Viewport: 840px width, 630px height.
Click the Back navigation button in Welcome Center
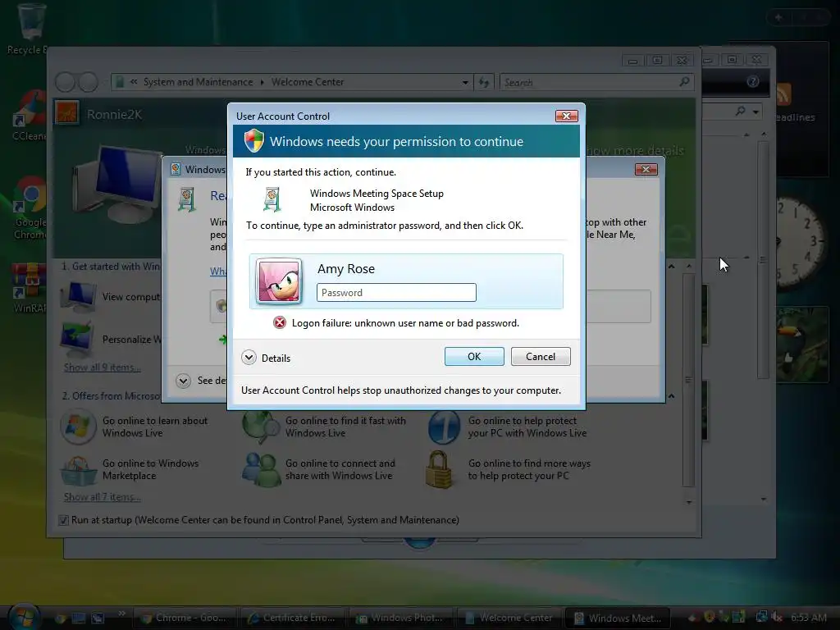pos(66,82)
